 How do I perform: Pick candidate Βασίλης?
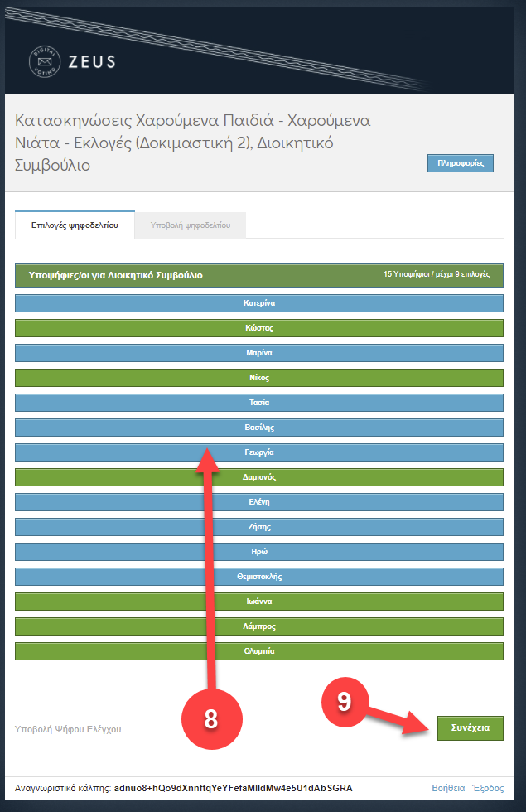click(259, 428)
